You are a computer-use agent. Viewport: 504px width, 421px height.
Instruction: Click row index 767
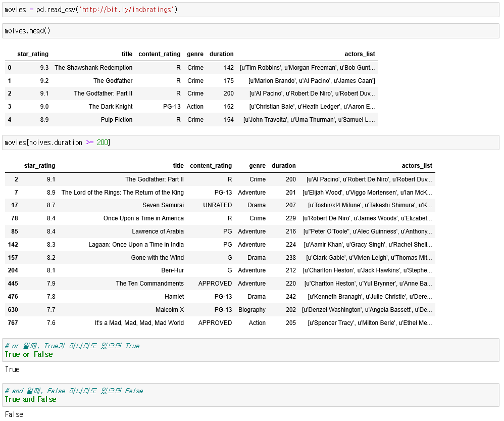point(13,323)
